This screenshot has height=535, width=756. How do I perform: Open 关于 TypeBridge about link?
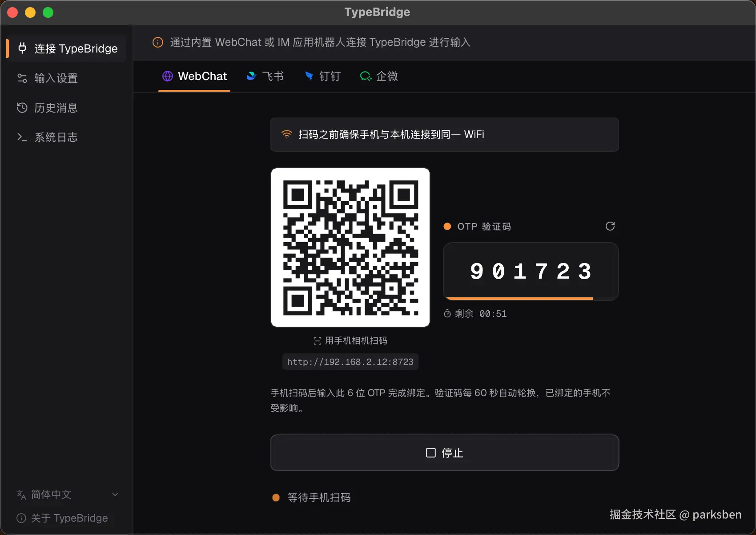[62, 518]
